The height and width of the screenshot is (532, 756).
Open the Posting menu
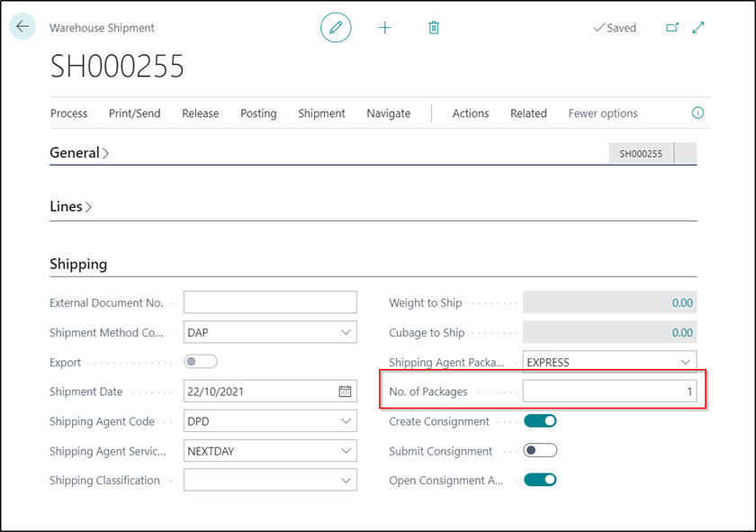(258, 113)
